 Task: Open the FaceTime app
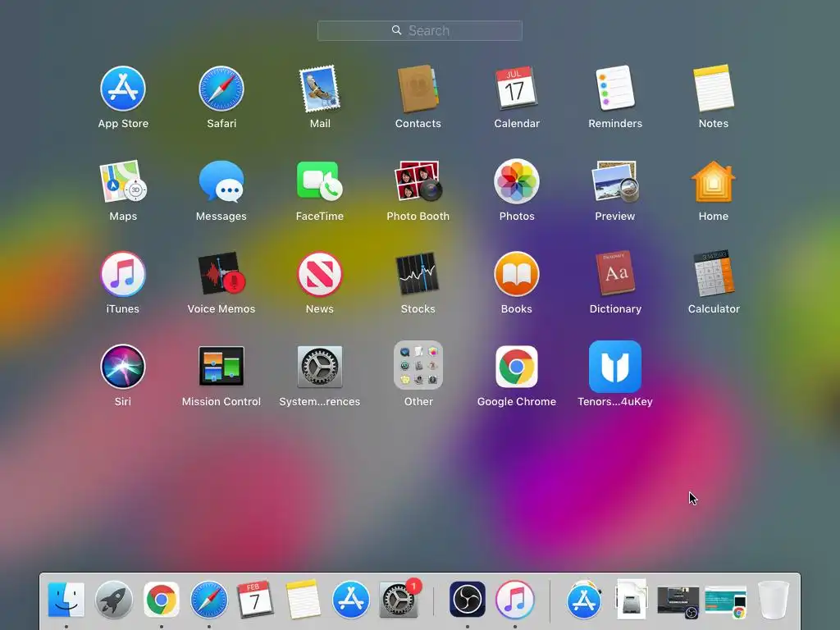point(320,181)
